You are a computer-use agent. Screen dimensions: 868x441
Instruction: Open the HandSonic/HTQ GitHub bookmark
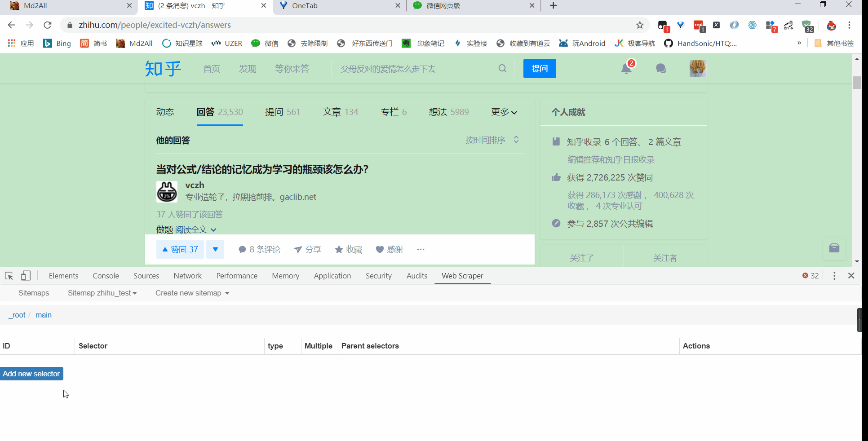tap(700, 43)
